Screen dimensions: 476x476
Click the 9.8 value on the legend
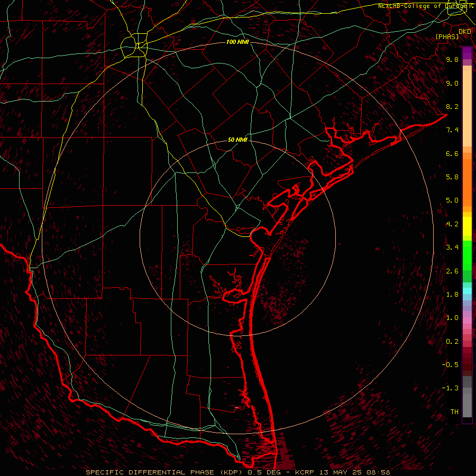tap(452, 59)
